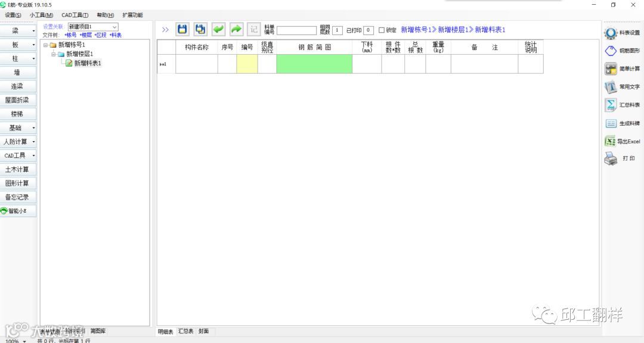Open the 板 (slab) dropdown arrow
The width and height of the screenshot is (644, 343).
(x=33, y=45)
